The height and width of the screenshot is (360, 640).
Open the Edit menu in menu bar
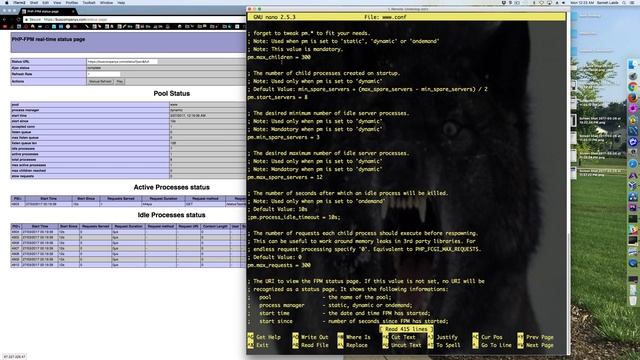click(x=45, y=2)
